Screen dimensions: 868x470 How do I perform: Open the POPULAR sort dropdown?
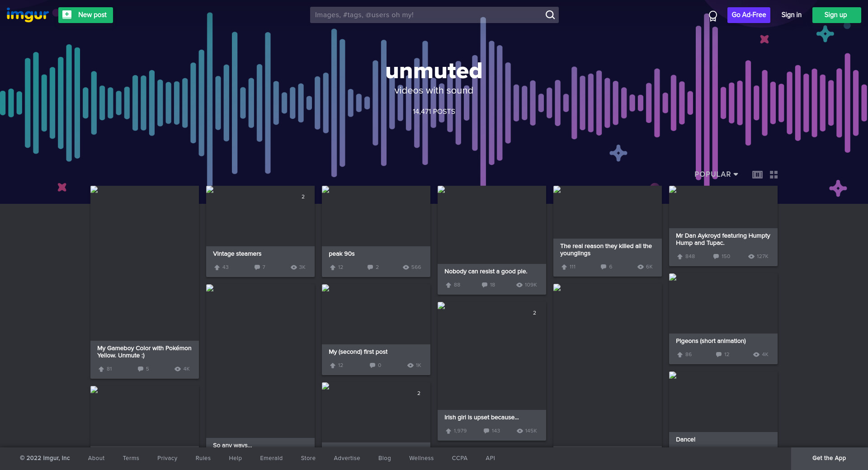(x=716, y=174)
